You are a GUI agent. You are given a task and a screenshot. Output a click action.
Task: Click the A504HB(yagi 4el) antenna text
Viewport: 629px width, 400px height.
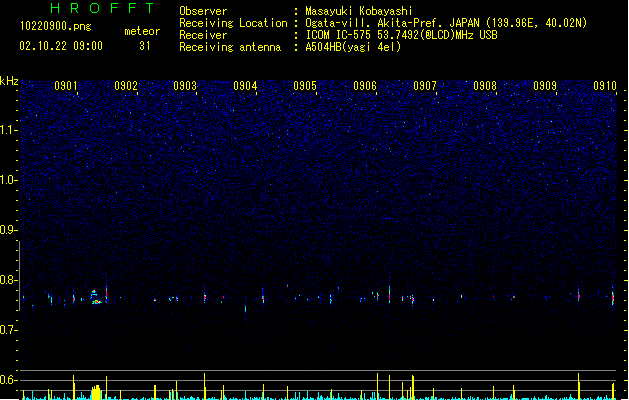pos(353,47)
